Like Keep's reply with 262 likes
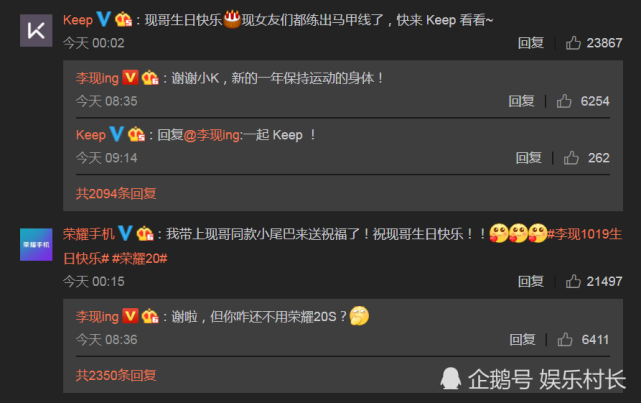This screenshot has height=403, width=641. [x=571, y=158]
